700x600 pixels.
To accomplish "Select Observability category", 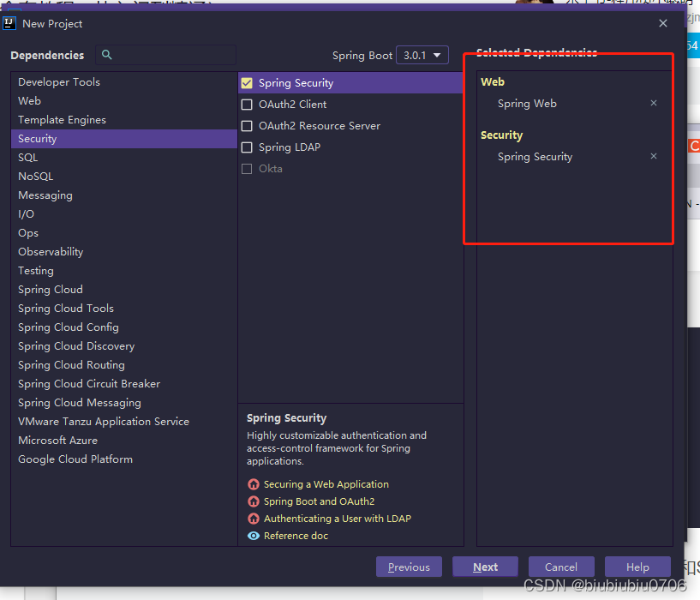I will [124, 252].
